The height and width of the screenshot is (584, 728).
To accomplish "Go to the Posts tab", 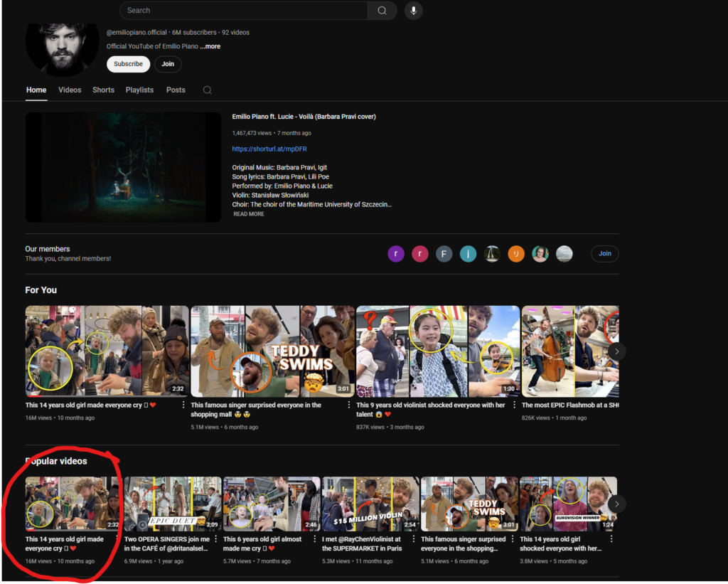I will pos(176,90).
